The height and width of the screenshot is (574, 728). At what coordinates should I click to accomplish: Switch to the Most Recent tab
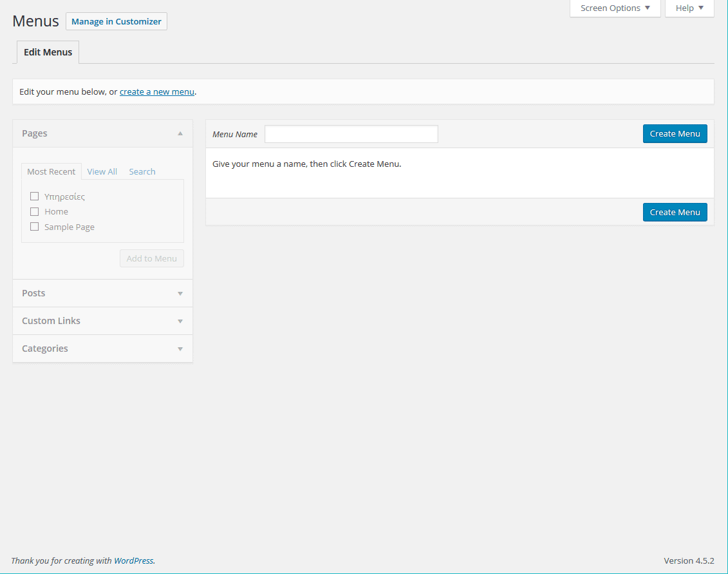click(51, 171)
